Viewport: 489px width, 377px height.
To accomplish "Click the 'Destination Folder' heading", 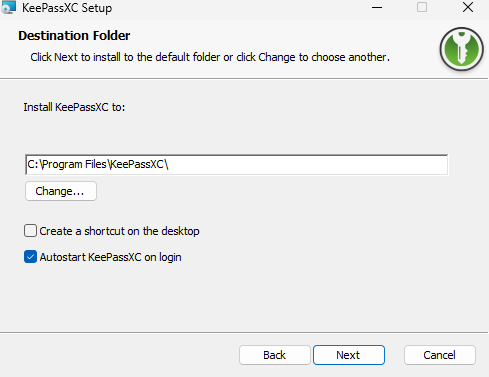I will (74, 36).
